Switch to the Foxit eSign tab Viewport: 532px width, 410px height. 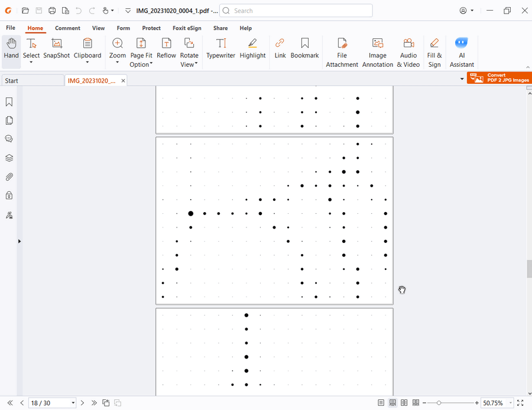(187, 28)
